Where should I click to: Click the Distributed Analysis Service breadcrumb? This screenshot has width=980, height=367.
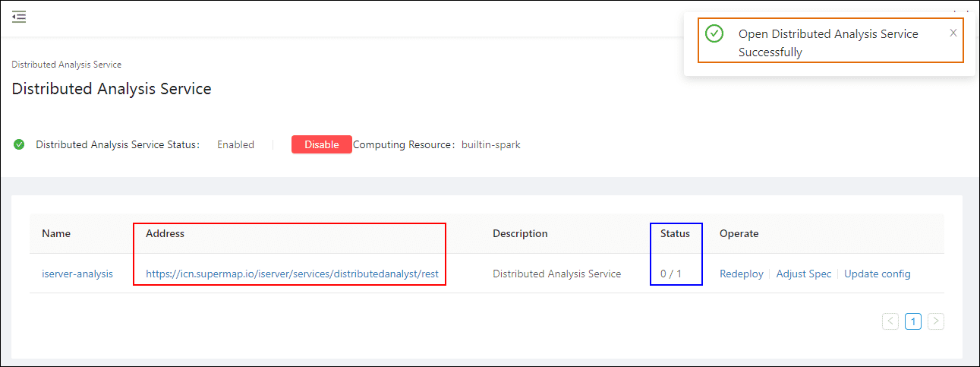(67, 65)
